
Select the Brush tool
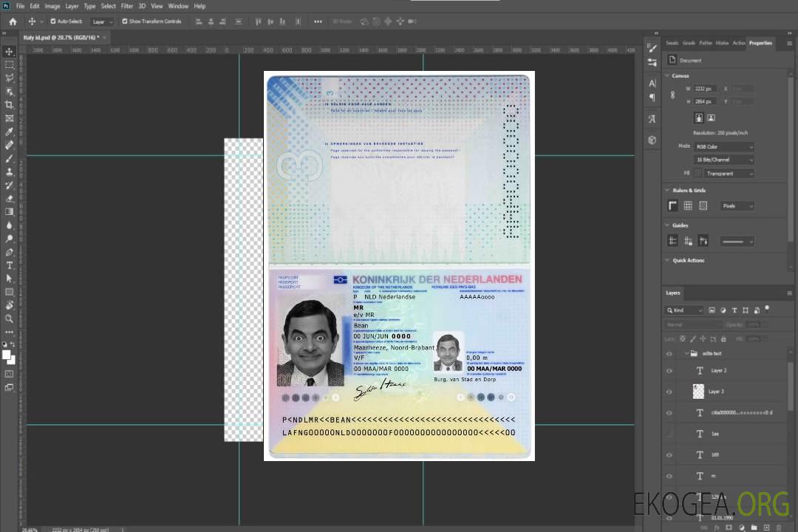[9, 158]
